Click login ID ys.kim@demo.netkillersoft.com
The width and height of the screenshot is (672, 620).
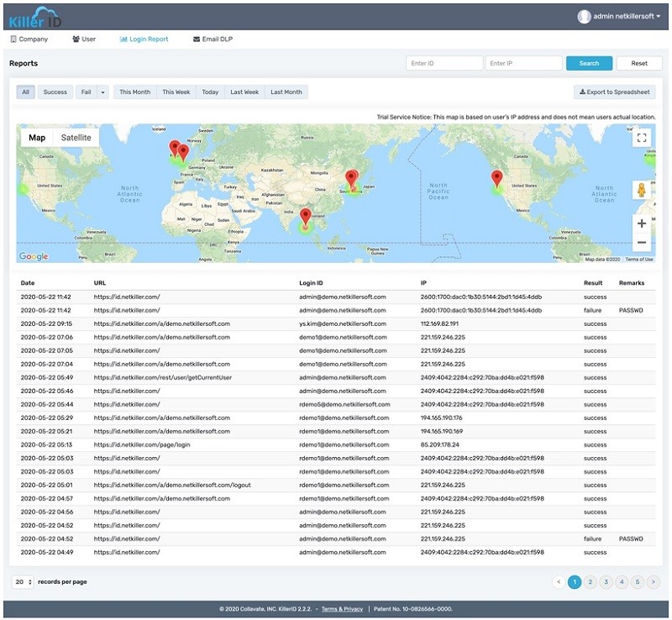[x=343, y=323]
